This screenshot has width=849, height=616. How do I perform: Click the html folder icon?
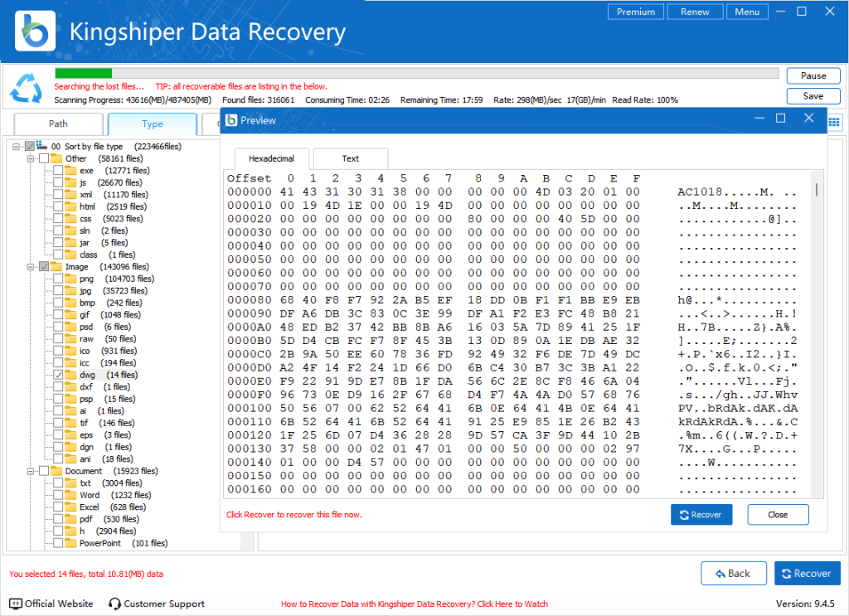click(x=70, y=206)
